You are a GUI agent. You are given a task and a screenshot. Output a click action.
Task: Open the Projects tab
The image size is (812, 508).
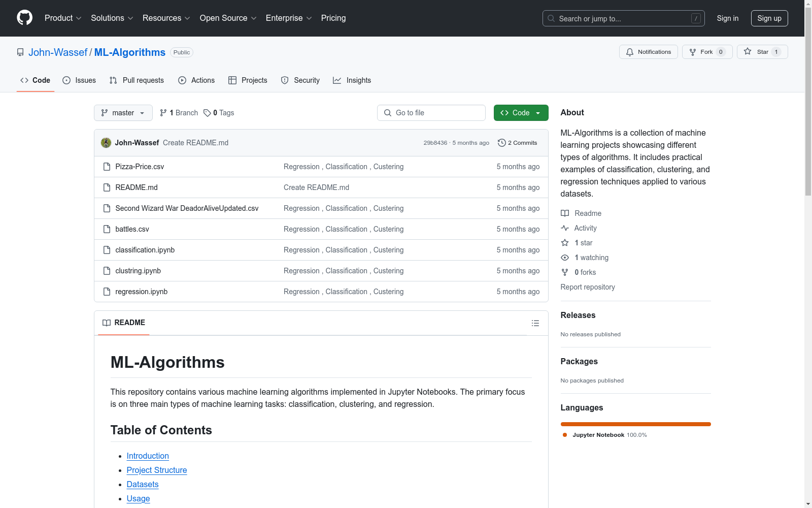point(248,80)
